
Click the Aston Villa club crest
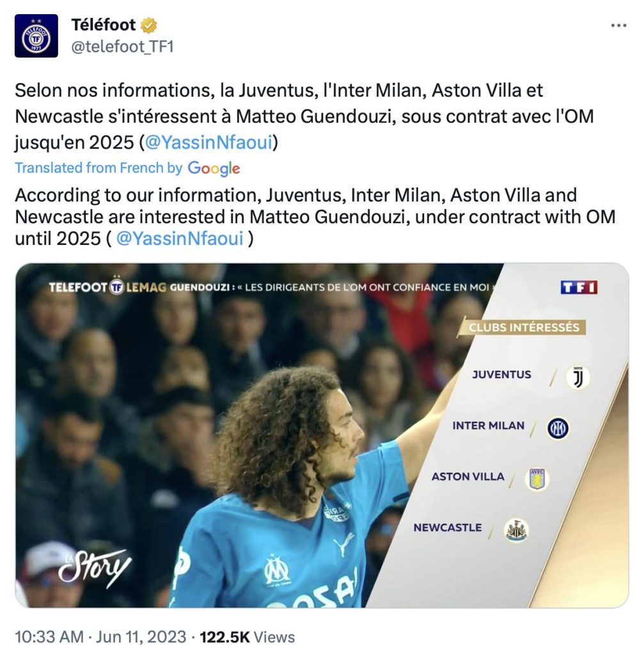537,479
